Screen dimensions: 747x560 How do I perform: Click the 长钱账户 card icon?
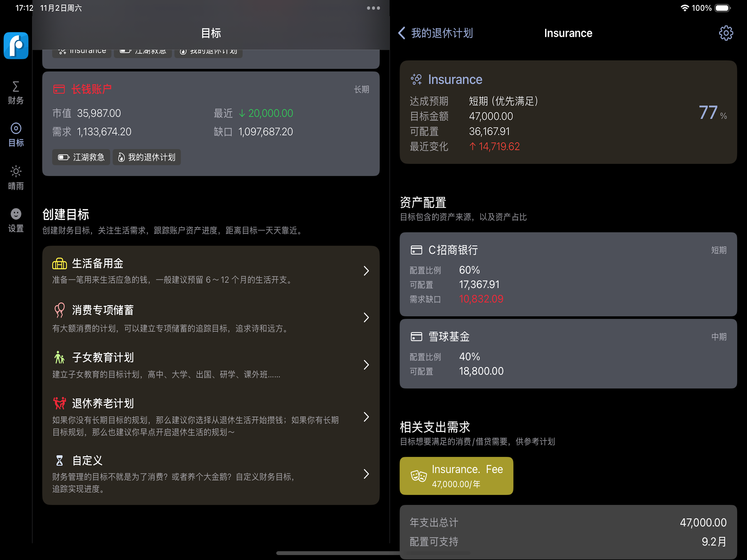59,90
